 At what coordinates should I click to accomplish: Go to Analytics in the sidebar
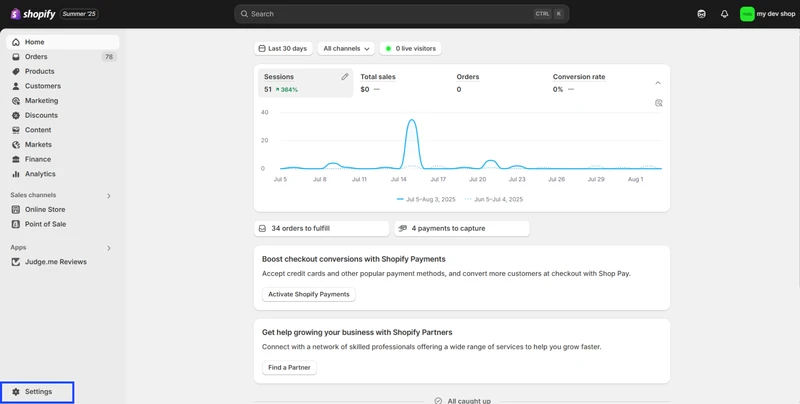click(63, 174)
